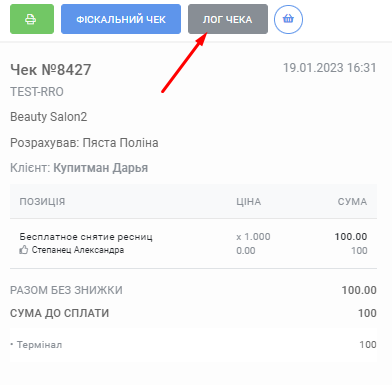Screen dimensions: 392x385
Task: Click the thumbs-up icon beside Степанец Александра
Action: pyautogui.click(x=23, y=250)
